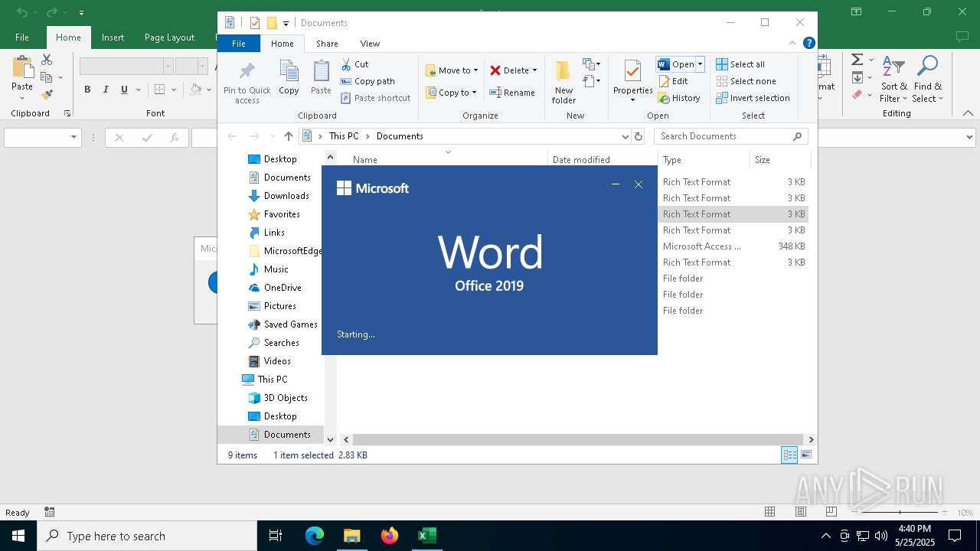Create a New folder

[x=563, y=82]
